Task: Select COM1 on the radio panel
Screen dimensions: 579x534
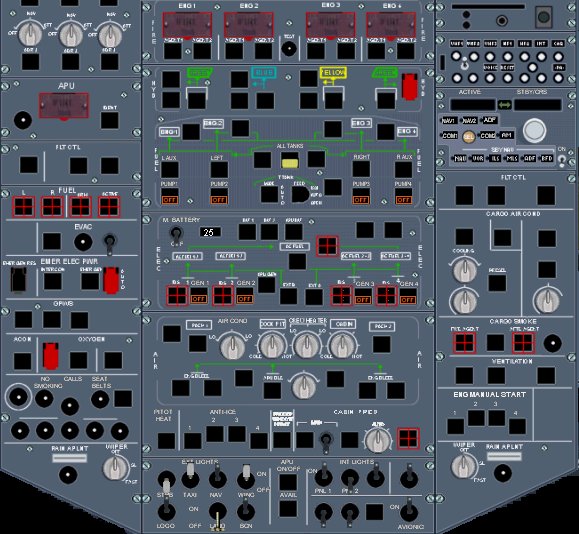Action: point(449,136)
